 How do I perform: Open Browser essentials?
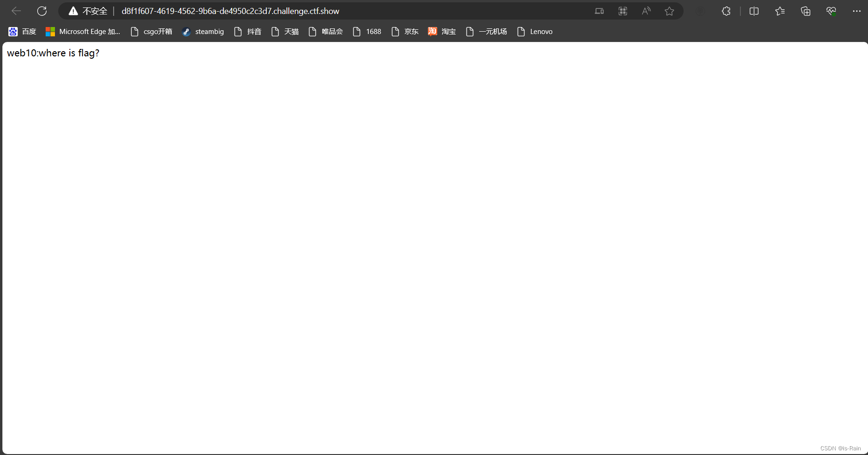[x=831, y=11]
